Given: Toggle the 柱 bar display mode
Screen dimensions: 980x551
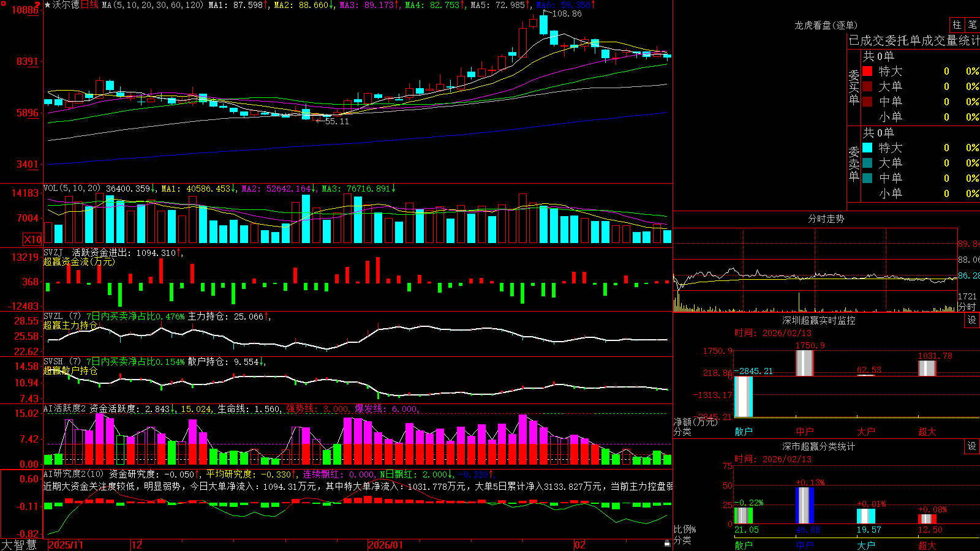Looking at the screenshot, I should [957, 24].
